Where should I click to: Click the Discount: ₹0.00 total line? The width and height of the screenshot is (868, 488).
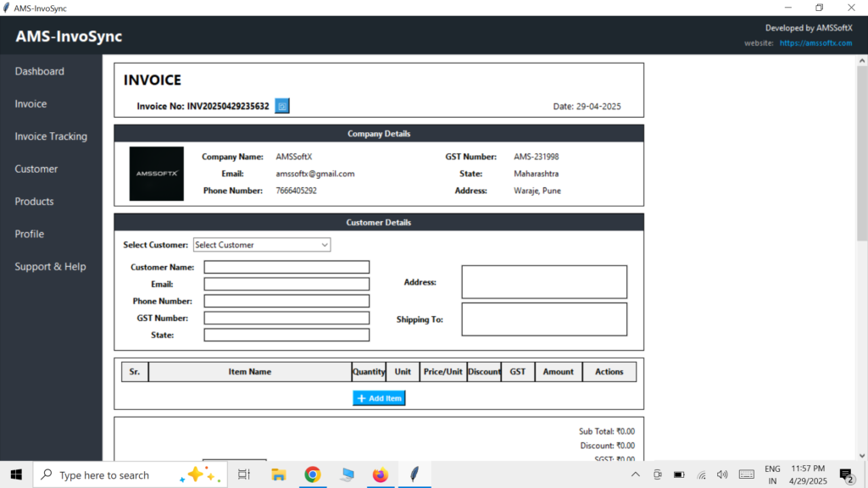(x=607, y=446)
